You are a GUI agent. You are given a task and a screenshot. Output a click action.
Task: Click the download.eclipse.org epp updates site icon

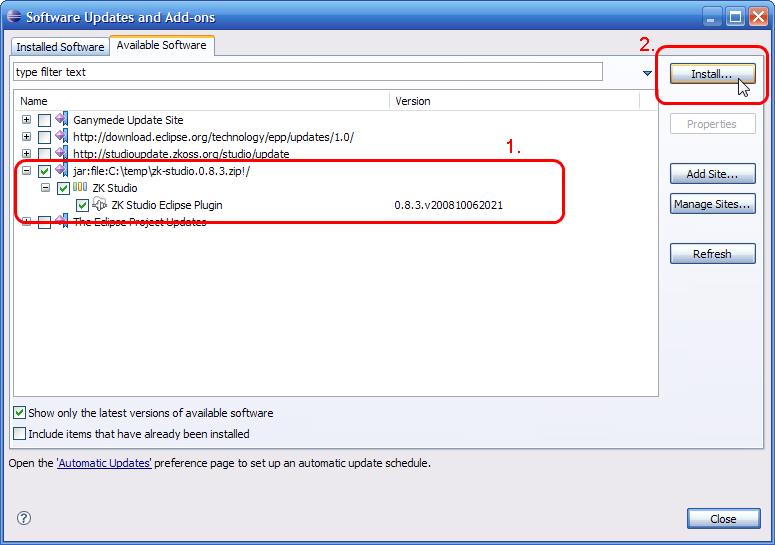coord(62,136)
